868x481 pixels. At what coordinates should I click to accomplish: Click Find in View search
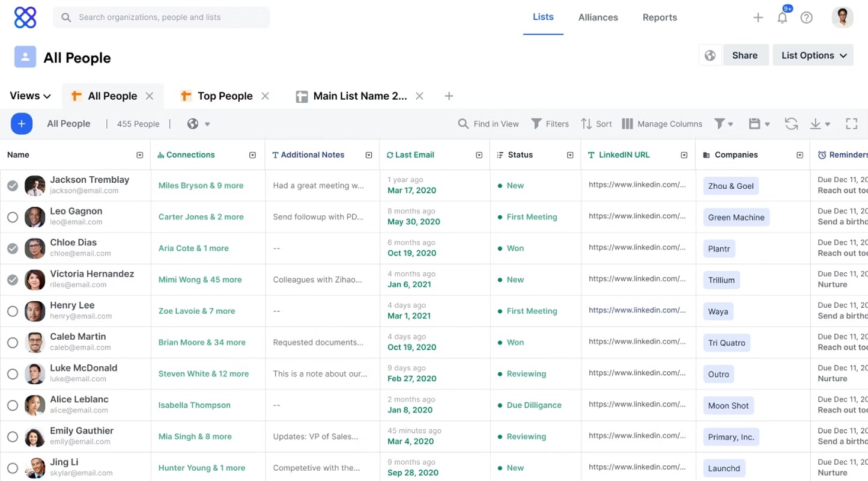click(x=488, y=124)
